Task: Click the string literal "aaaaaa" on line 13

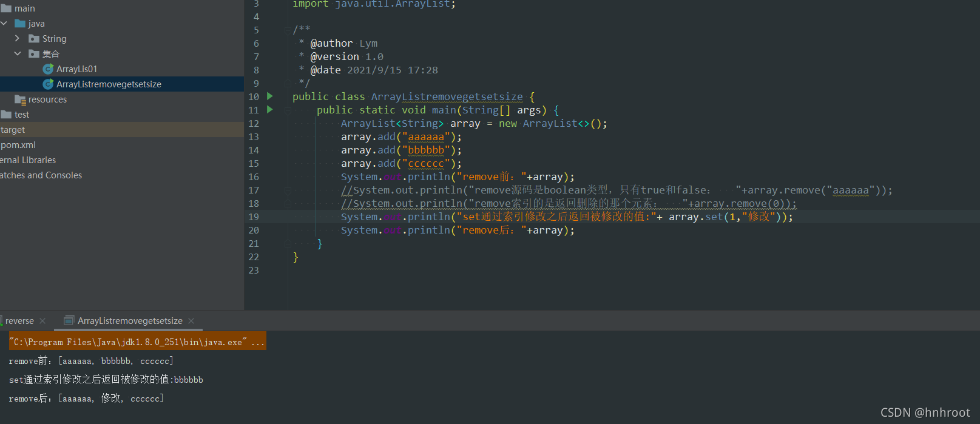Action: click(426, 137)
